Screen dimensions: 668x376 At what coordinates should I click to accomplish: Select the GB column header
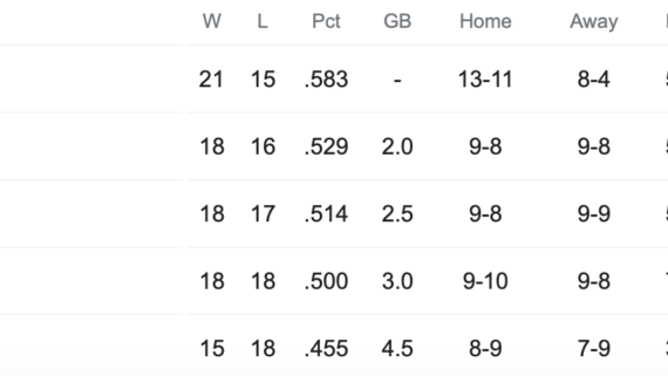(397, 21)
